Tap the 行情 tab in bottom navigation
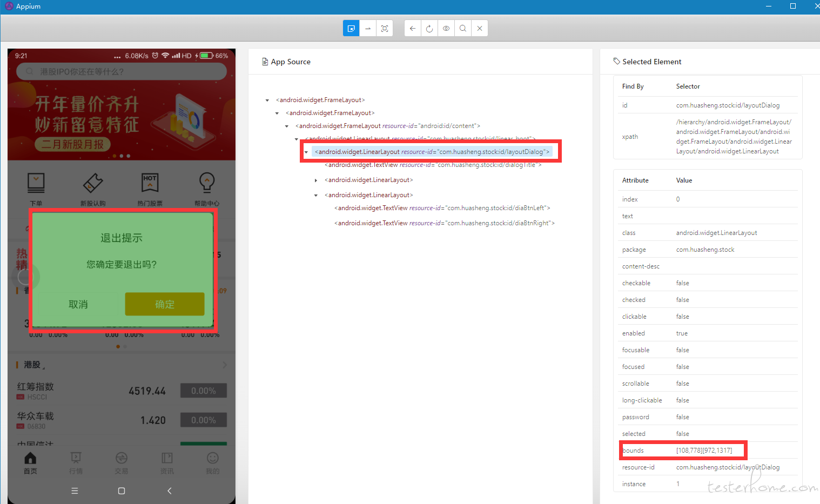This screenshot has width=820, height=504. 76,463
